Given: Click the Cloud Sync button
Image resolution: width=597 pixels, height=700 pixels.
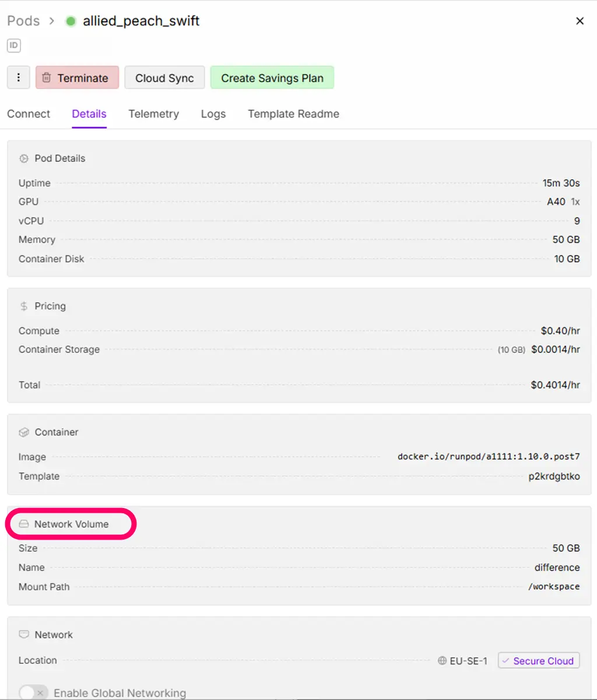Looking at the screenshot, I should point(164,78).
